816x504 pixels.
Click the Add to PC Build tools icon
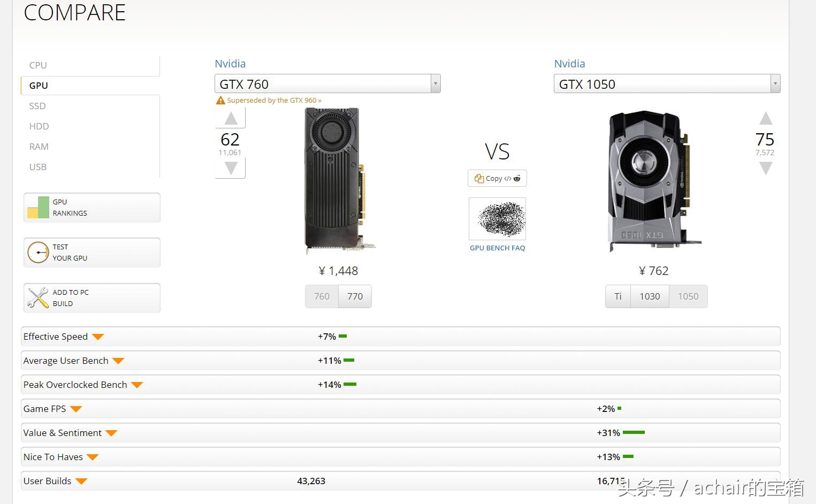point(38,298)
